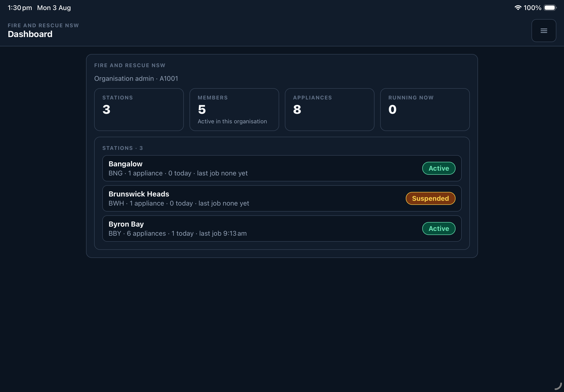Select the Stations summary card
The height and width of the screenshot is (392, 564).
[x=139, y=109]
